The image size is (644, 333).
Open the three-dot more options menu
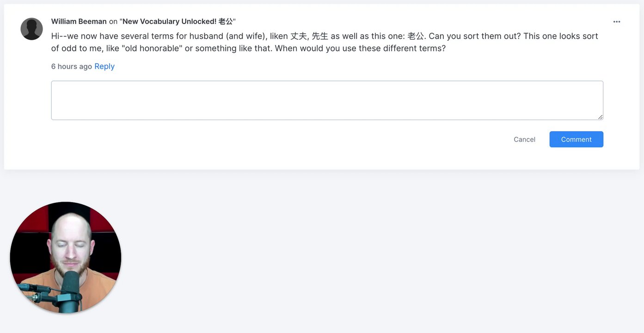point(617,22)
